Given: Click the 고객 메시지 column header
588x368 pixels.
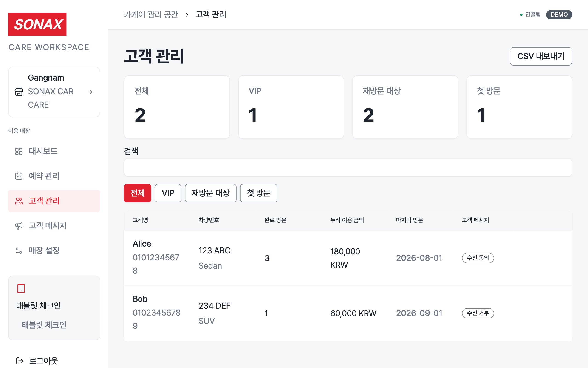Looking at the screenshot, I should coord(475,220).
